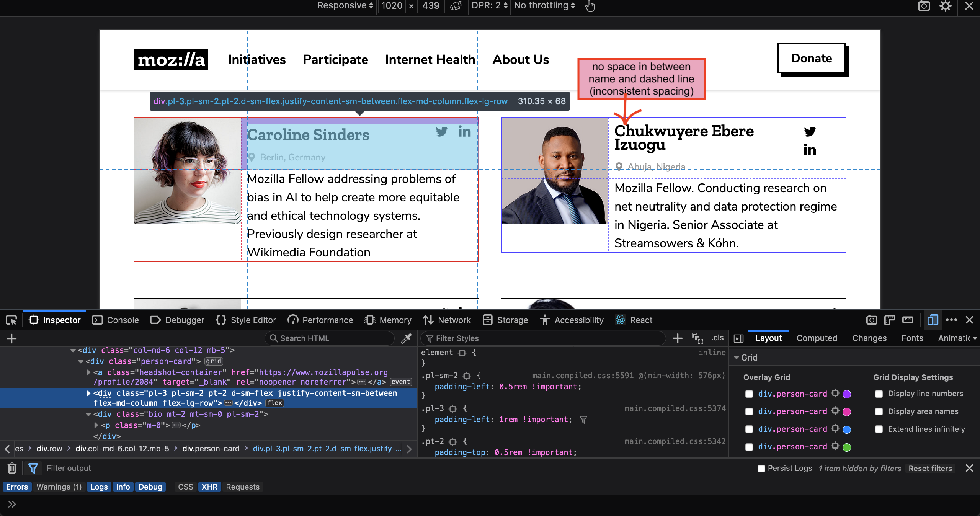Enable overlay for third div.person-card checkbox
980x516 pixels.
point(749,429)
